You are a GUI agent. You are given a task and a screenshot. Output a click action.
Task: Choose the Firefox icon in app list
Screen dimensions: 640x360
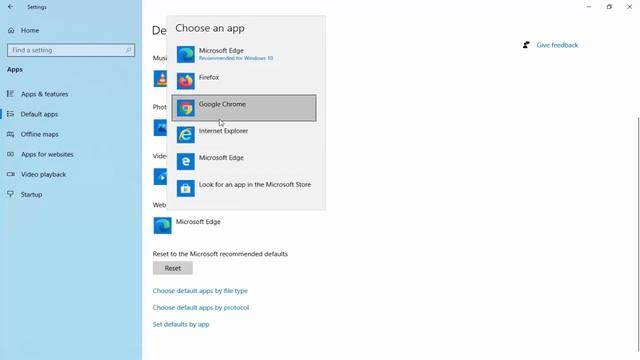[x=185, y=81]
